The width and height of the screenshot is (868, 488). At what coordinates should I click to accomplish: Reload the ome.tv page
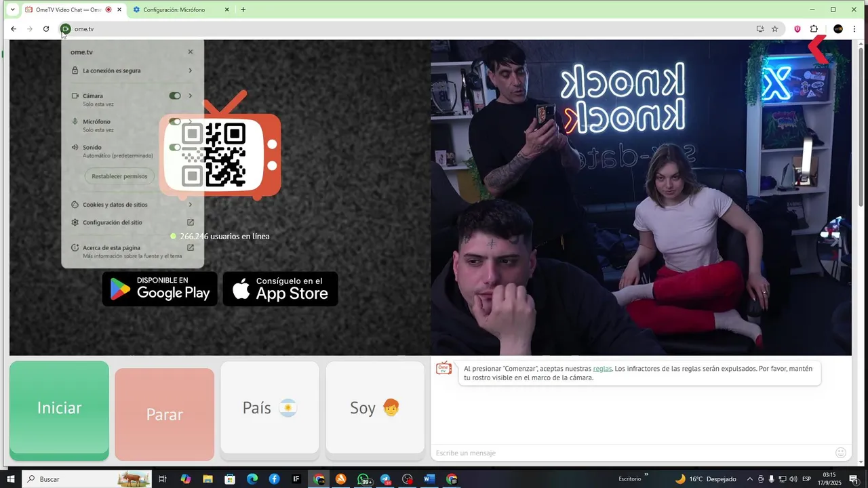[46, 29]
